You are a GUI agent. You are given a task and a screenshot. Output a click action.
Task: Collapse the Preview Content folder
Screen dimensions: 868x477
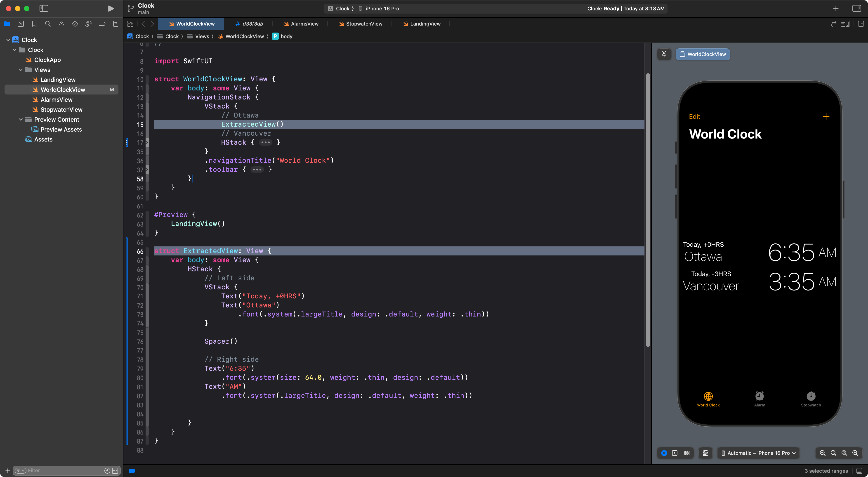21,119
